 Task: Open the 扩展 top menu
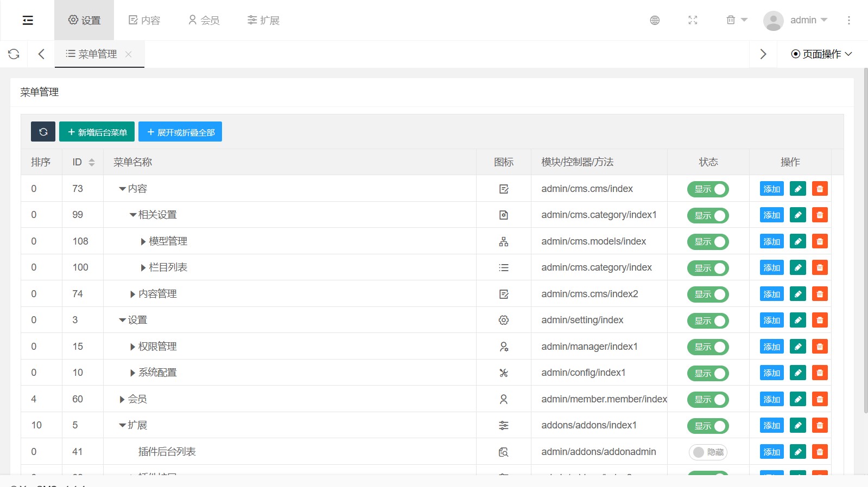263,20
